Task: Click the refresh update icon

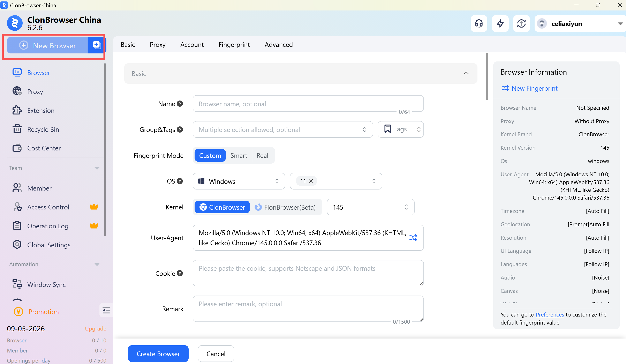Action: [521, 24]
